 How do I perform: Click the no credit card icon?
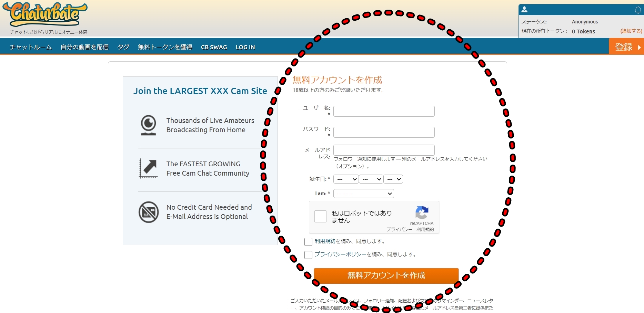pyautogui.click(x=149, y=212)
